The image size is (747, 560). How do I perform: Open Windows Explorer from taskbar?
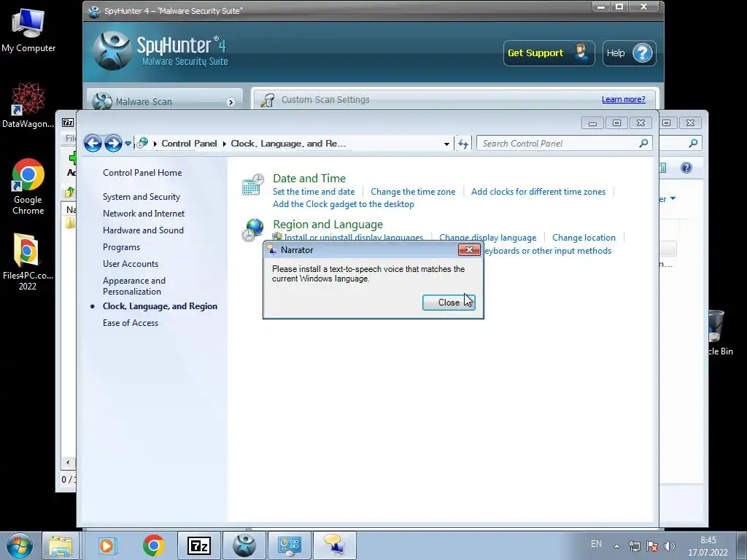click(61, 545)
